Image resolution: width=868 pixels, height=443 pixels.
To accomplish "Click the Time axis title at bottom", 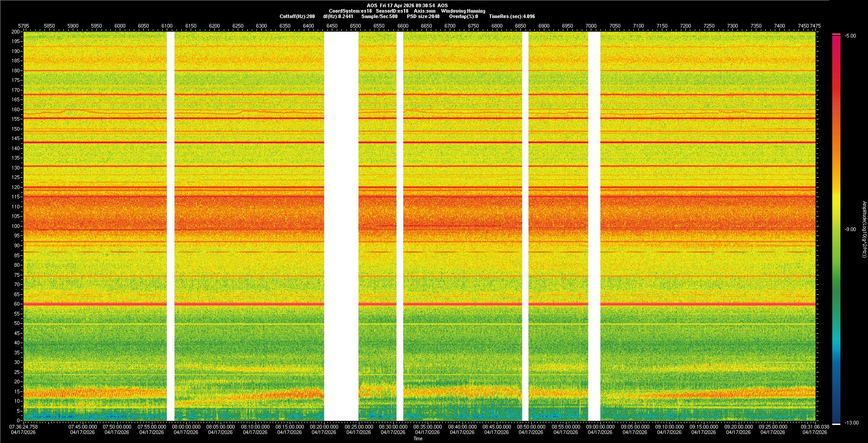I will point(418,438).
